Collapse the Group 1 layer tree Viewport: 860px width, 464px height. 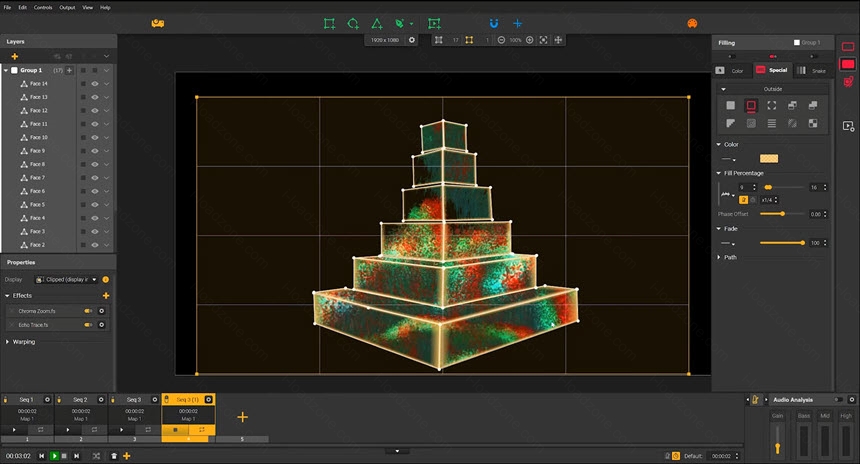click(x=6, y=70)
